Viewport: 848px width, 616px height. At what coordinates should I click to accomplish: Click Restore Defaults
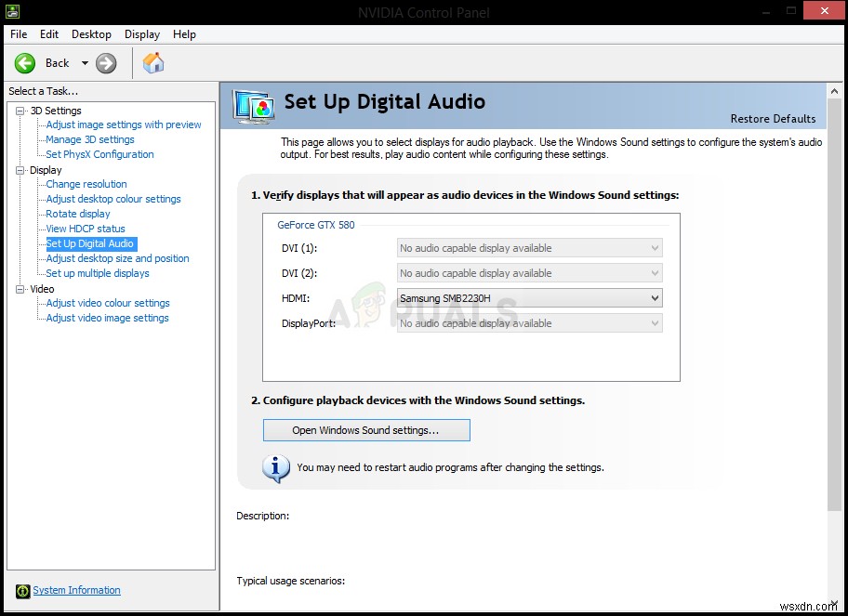coord(773,119)
